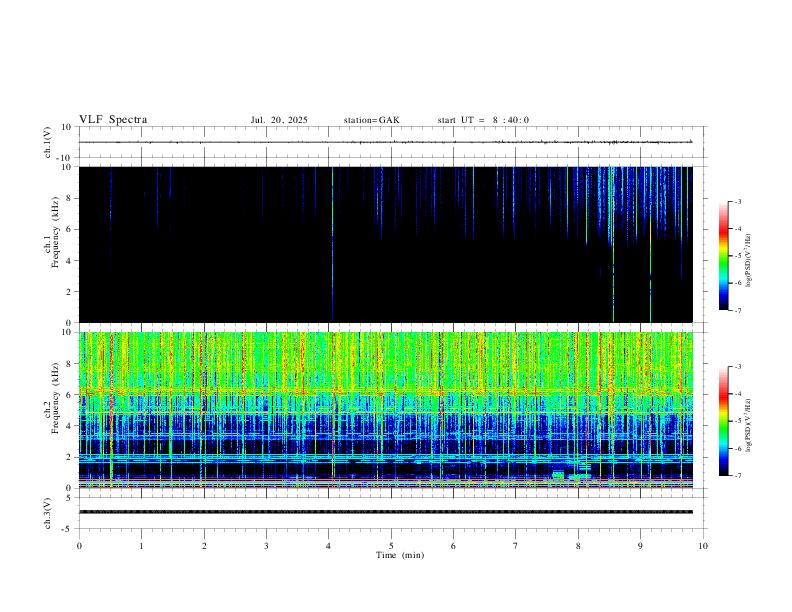Click the "-7" label on ch.1 colorbar
This screenshot has height=612, width=792.
738,311
